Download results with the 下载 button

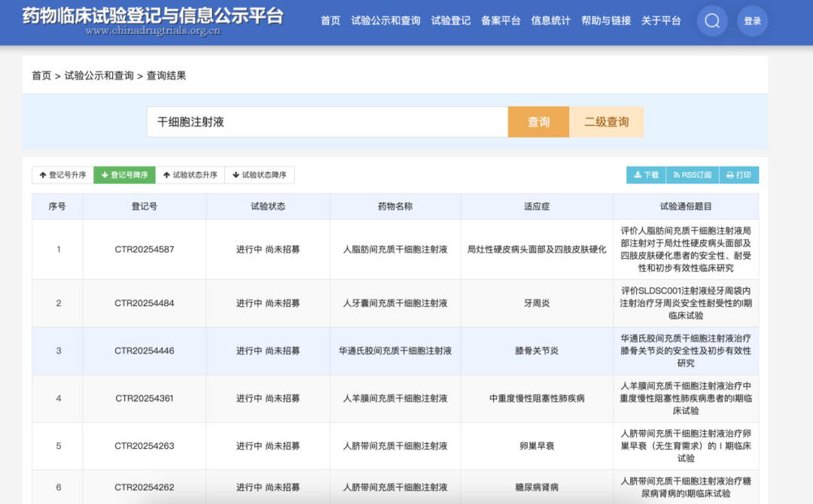point(646,175)
